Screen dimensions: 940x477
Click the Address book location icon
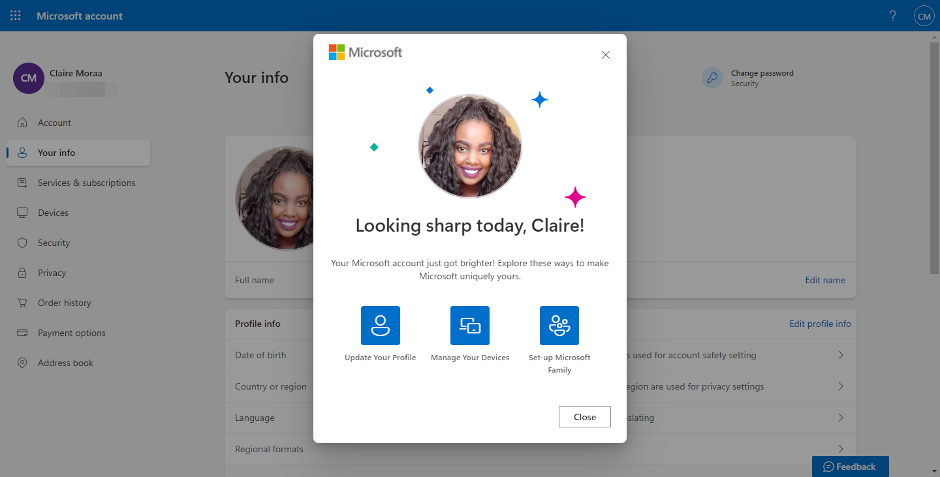(x=22, y=362)
